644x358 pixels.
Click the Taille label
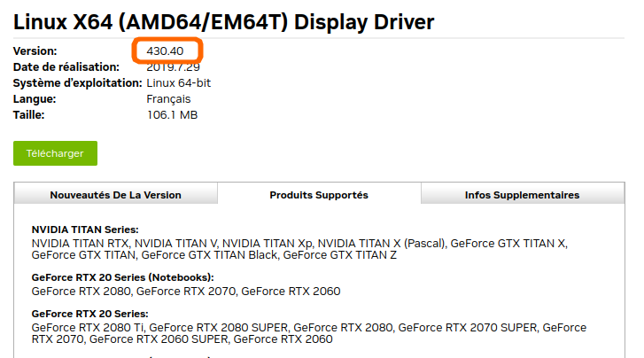pyautogui.click(x=29, y=115)
